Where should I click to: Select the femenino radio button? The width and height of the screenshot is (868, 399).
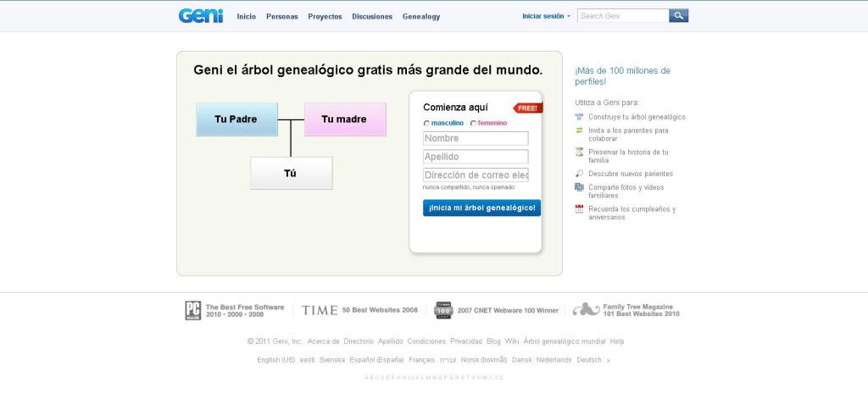click(x=473, y=124)
